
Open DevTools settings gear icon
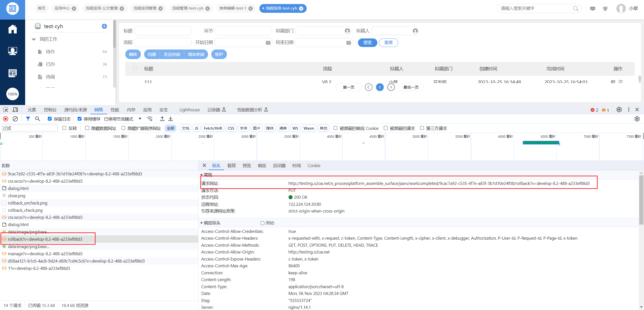pyautogui.click(x=619, y=110)
